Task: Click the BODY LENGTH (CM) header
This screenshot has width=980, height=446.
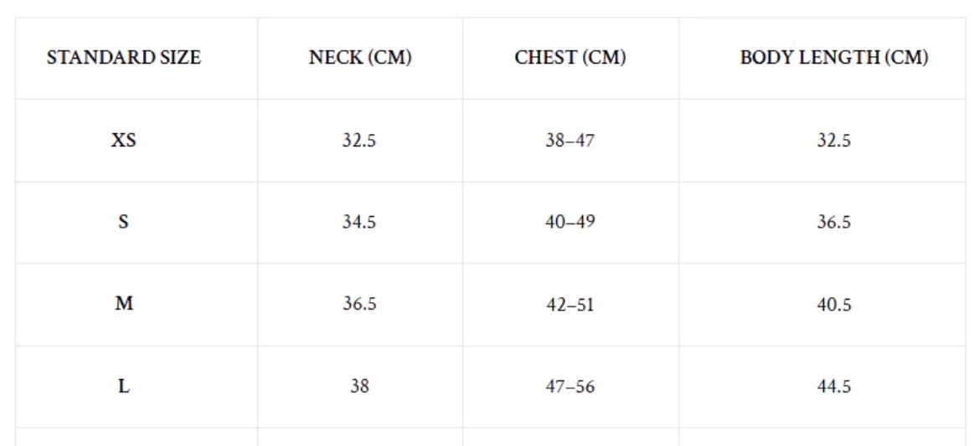Action: point(834,58)
